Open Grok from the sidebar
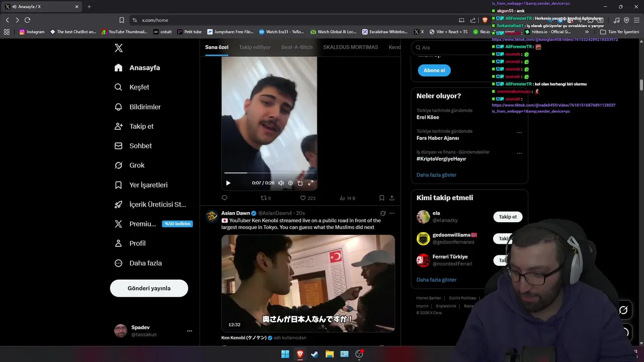Image resolution: width=644 pixels, height=362 pixels. pos(129,165)
